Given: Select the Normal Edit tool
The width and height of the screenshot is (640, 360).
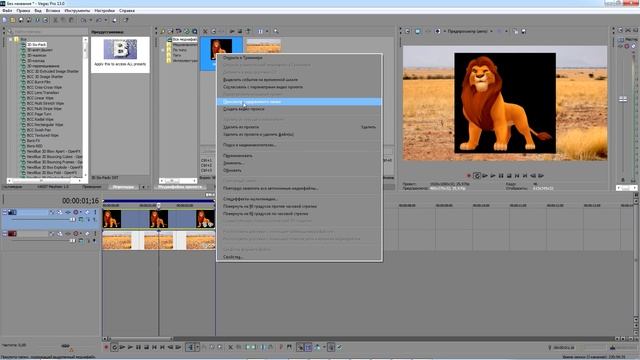Looking at the screenshot, I should click(x=191, y=347).
